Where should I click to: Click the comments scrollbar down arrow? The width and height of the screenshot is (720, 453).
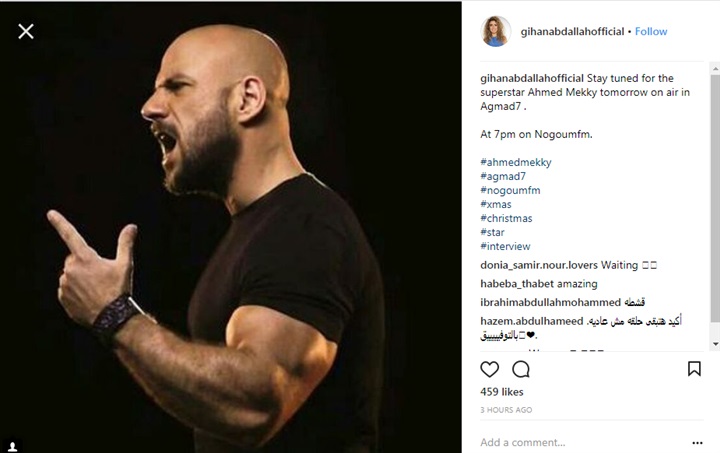[x=715, y=344]
